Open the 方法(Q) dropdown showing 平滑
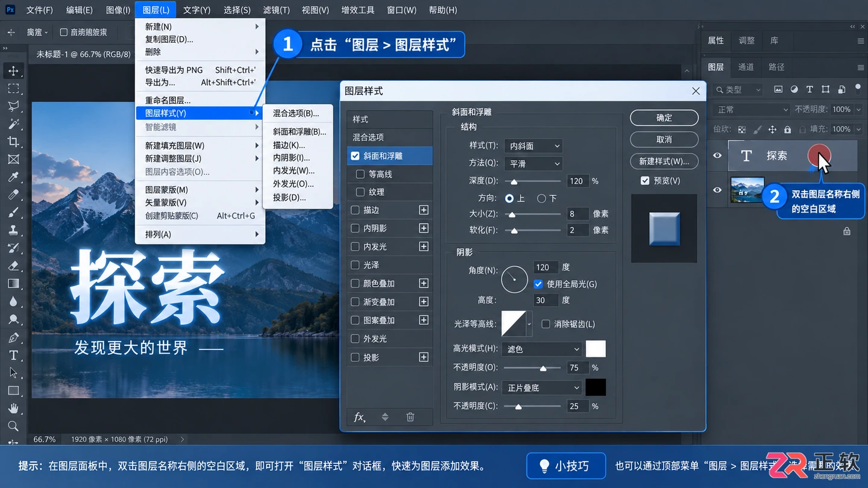868x488 pixels. click(533, 163)
